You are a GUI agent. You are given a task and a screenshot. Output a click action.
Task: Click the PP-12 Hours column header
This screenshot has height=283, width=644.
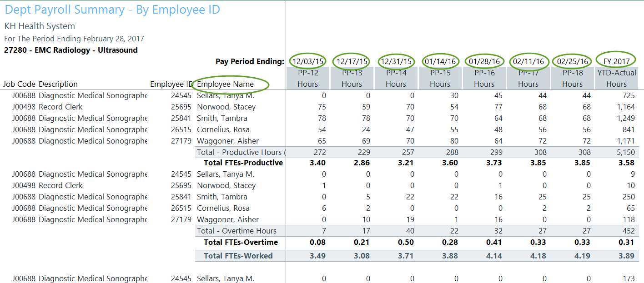pos(308,78)
